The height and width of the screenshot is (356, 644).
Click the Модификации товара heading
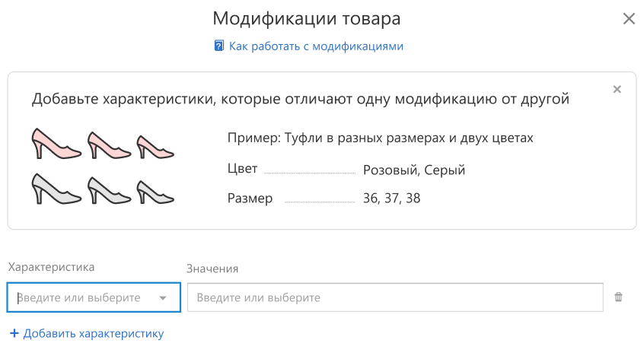point(306,18)
